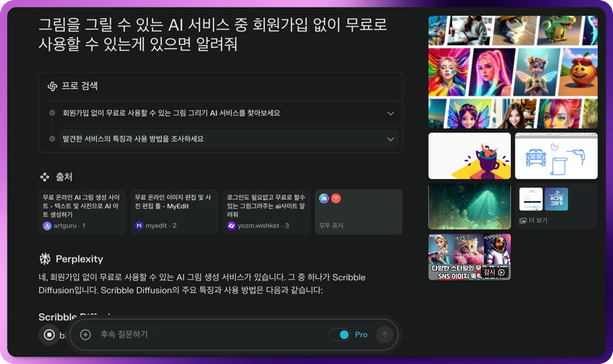Click the blue round source icon in 모두 표시 card
The height and width of the screenshot is (364, 613).
(x=324, y=199)
